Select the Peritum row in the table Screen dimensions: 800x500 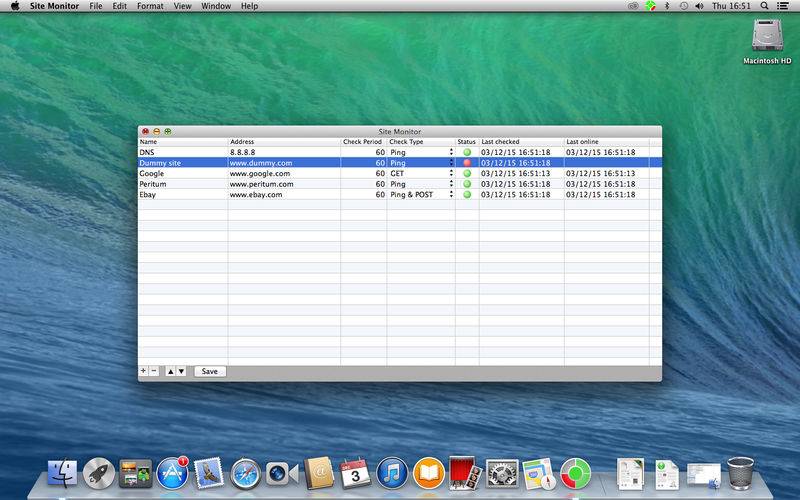click(x=182, y=184)
